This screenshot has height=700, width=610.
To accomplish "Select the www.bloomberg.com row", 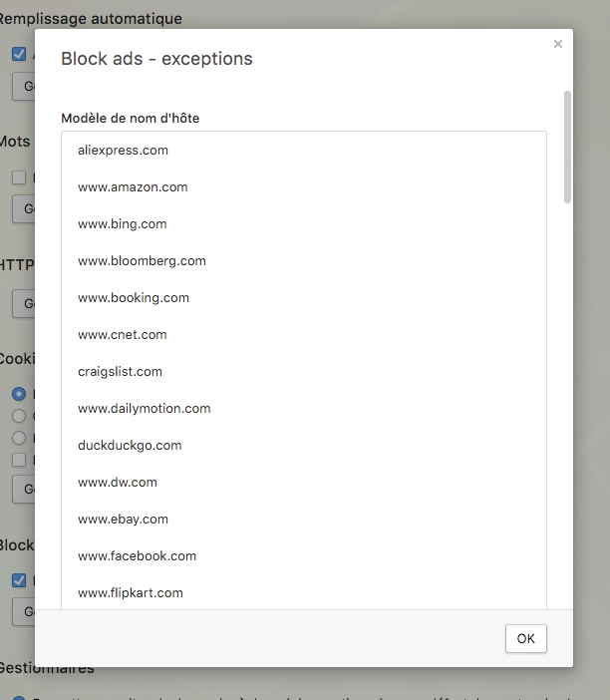I will 304,260.
